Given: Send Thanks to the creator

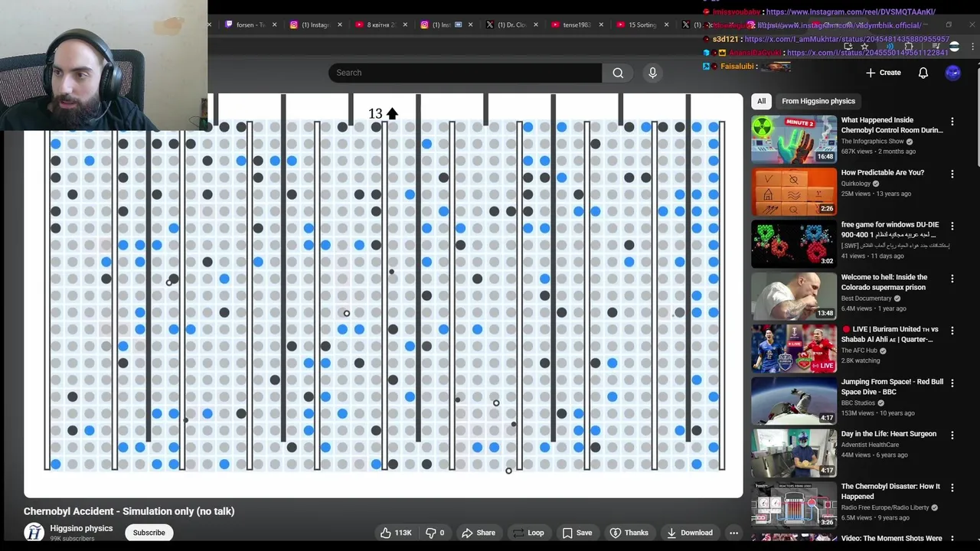Looking at the screenshot, I should coord(629,533).
